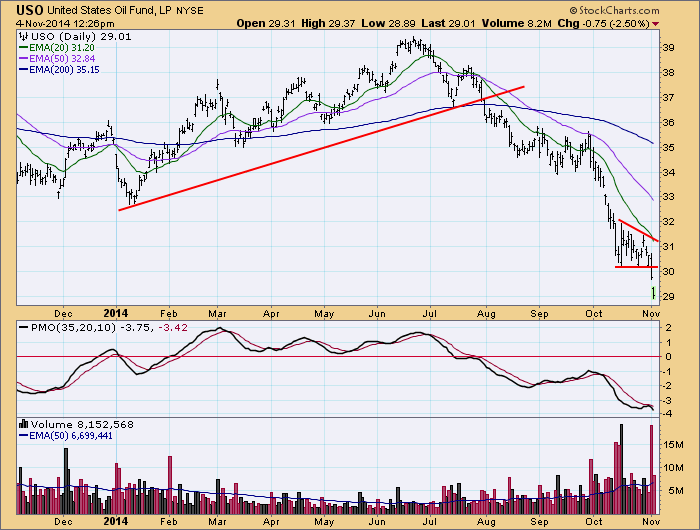Click the 10M volume axis label
Viewport: 700px width, 530px height.
[674, 467]
